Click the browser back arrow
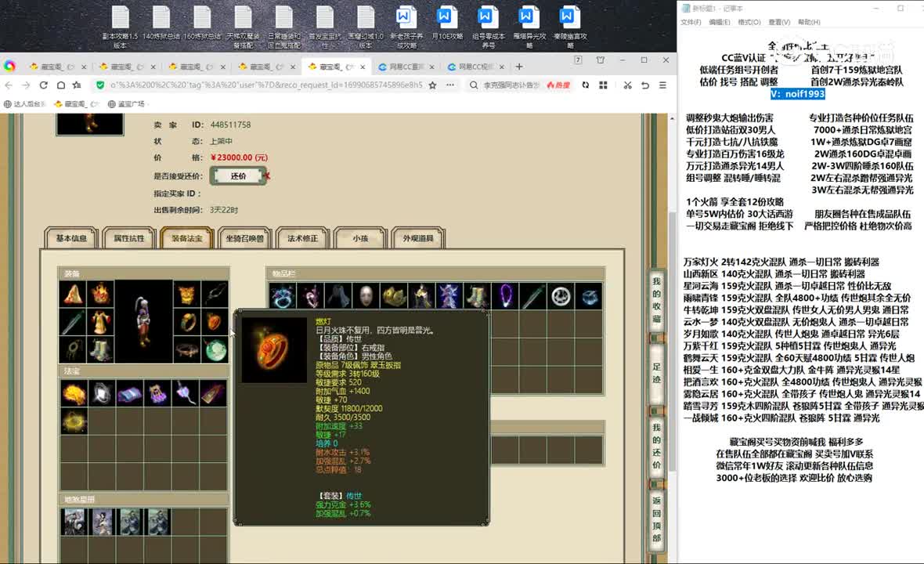924x564 pixels. coord(9,85)
